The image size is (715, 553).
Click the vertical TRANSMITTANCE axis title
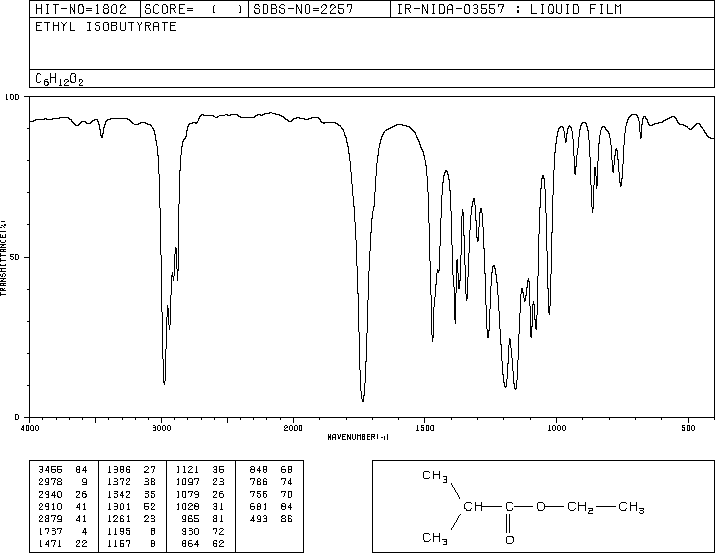[3, 258]
